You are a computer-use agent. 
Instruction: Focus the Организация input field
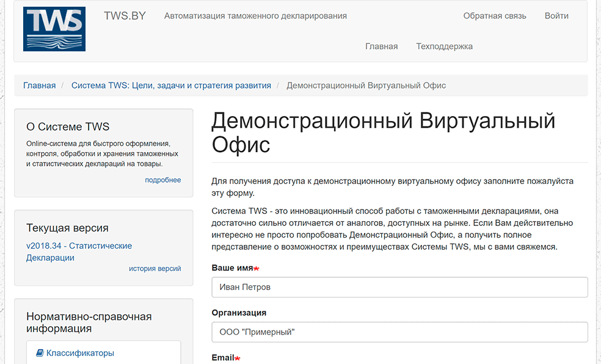coord(399,332)
